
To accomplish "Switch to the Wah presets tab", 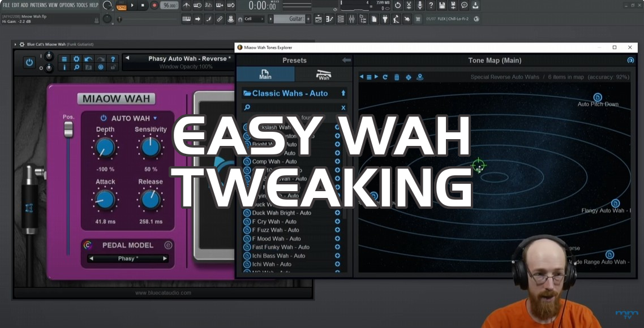I will pos(324,74).
